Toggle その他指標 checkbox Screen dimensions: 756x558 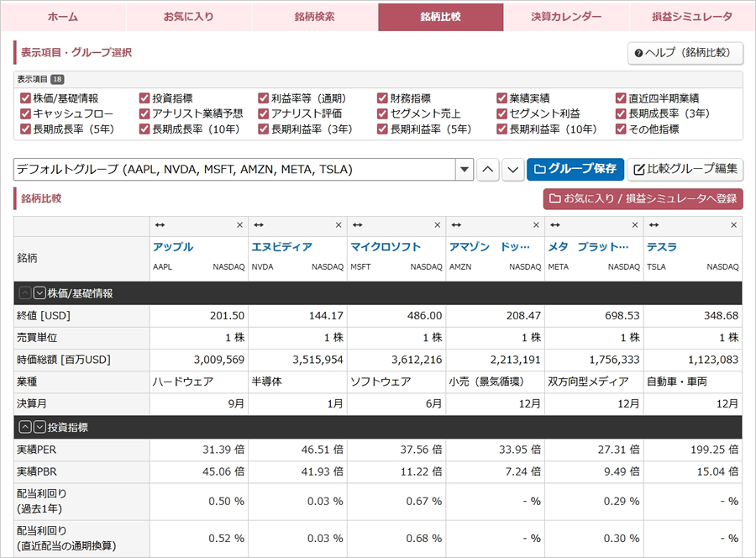(621, 129)
